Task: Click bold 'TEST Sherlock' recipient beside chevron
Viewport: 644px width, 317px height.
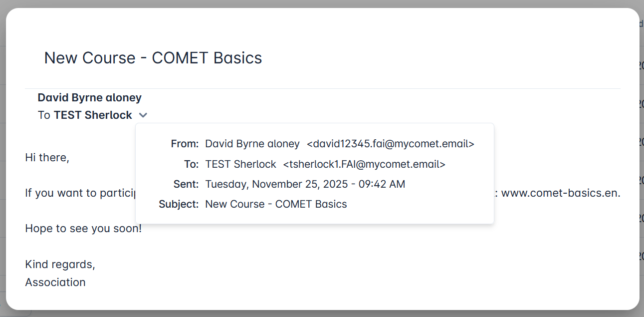Action: 93,115
